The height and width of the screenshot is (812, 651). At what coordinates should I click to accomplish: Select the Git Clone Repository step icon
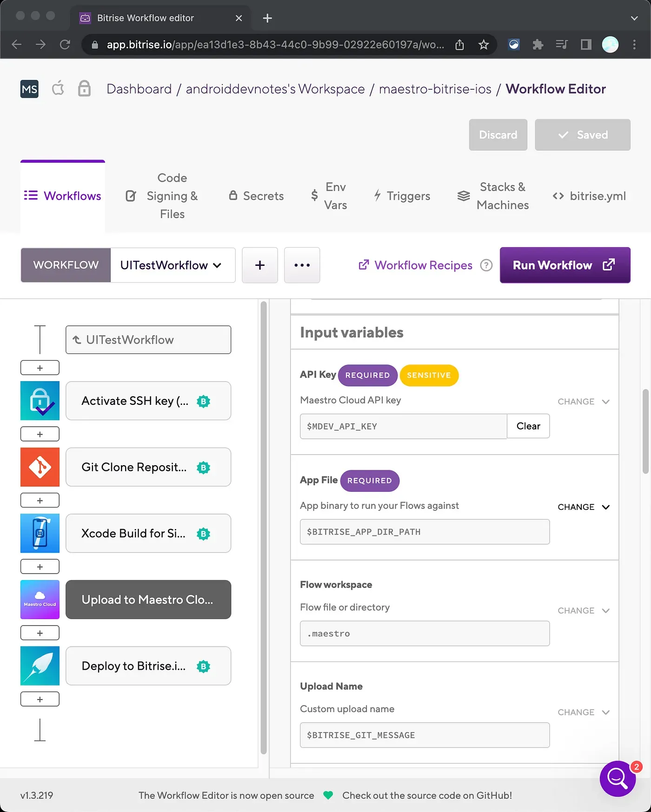(x=40, y=467)
